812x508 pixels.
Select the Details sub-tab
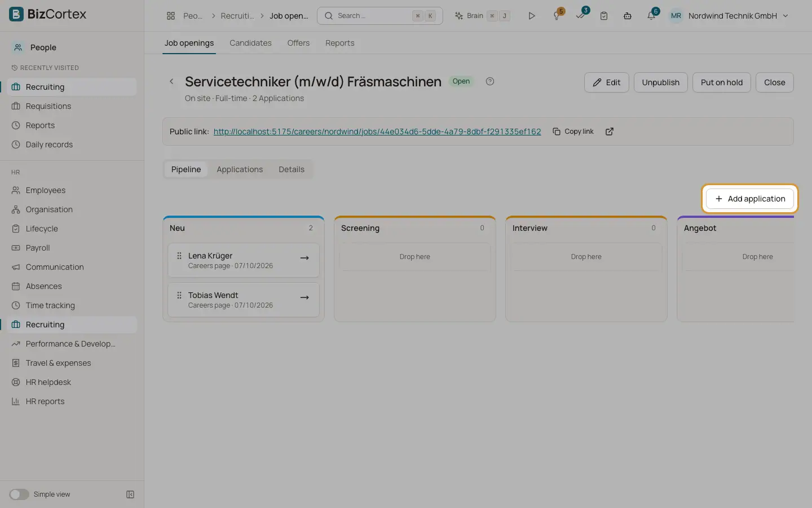click(292, 169)
